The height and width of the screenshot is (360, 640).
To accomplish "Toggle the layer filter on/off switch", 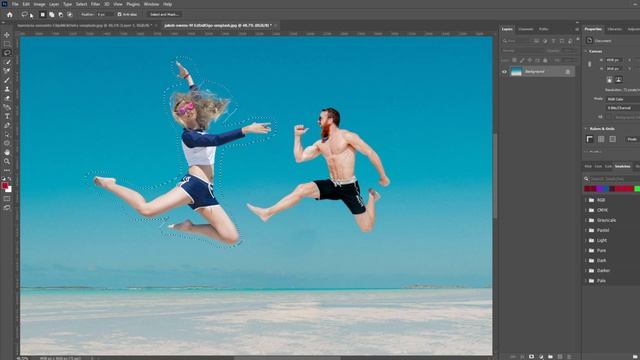I will pos(578,40).
